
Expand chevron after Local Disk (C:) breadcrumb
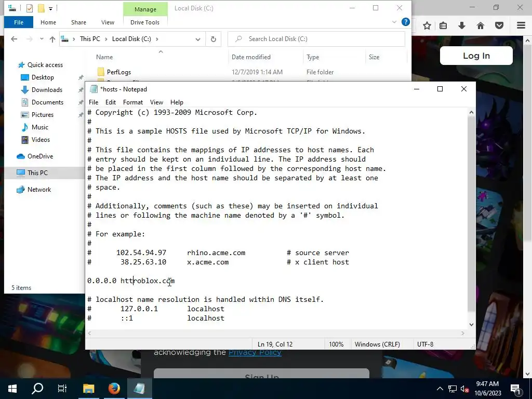(x=157, y=39)
